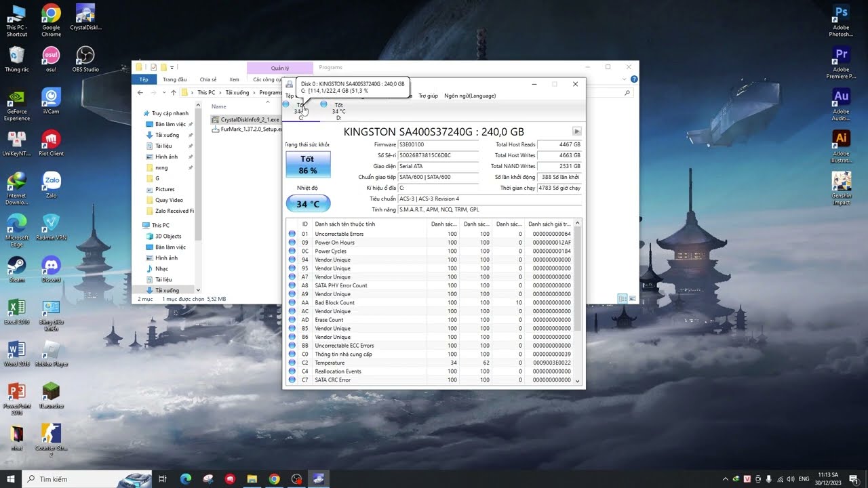Open the Riot Client desktop icon
The height and width of the screenshot is (488, 868).
[51, 144]
